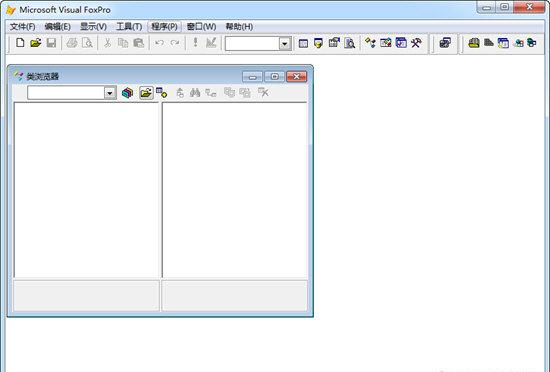
Task: Click the View Additional File icon in Class Browser
Action: click(x=161, y=93)
